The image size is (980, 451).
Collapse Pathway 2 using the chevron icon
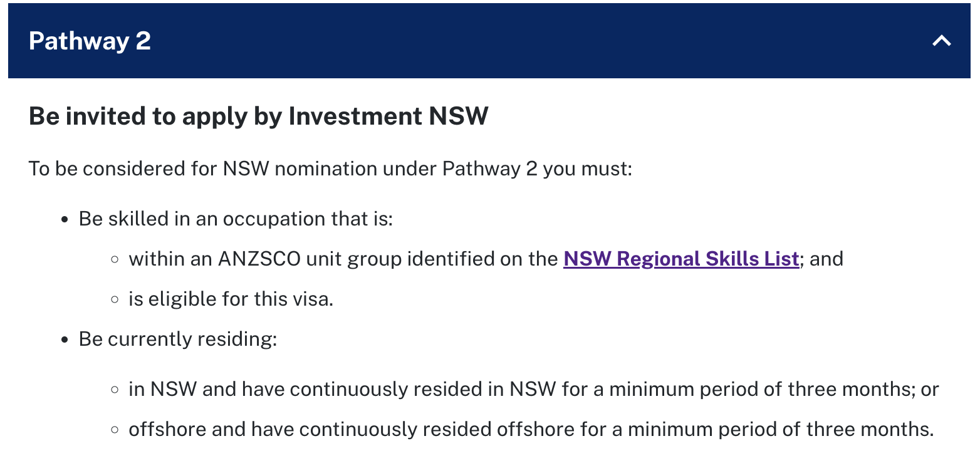pos(941,41)
